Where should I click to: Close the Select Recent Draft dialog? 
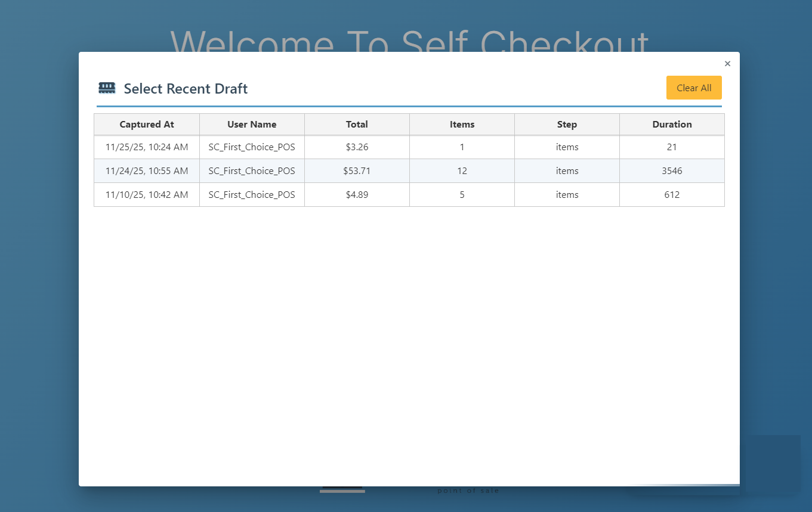pos(727,64)
